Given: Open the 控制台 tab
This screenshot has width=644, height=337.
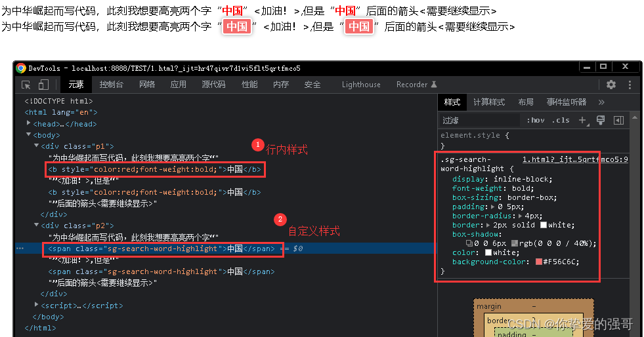Looking at the screenshot, I should point(112,85).
